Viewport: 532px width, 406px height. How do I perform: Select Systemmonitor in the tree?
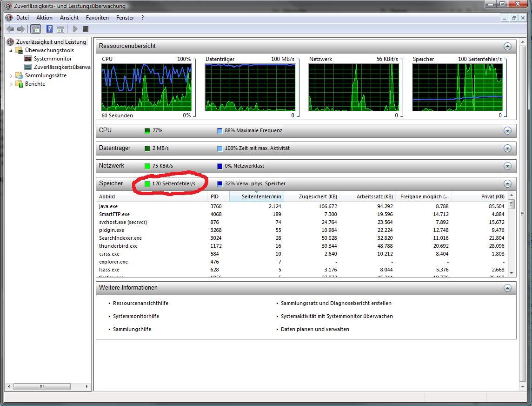(53, 59)
